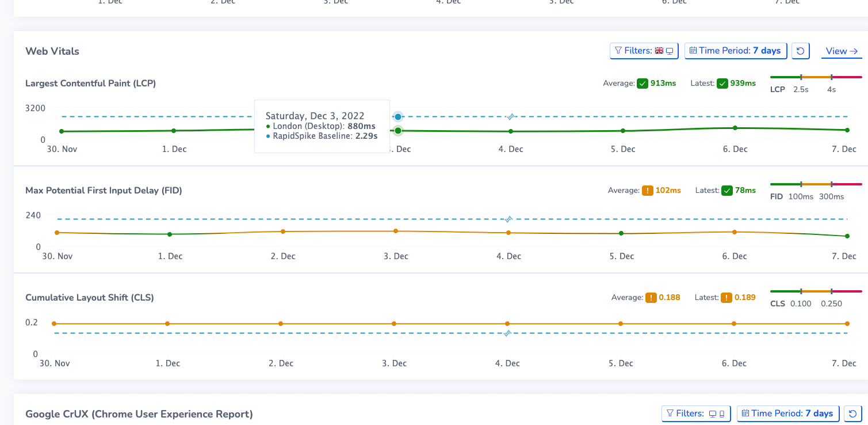Click CLS threshold color scale bar
Viewport: 868px width, 425px height.
[x=816, y=291]
